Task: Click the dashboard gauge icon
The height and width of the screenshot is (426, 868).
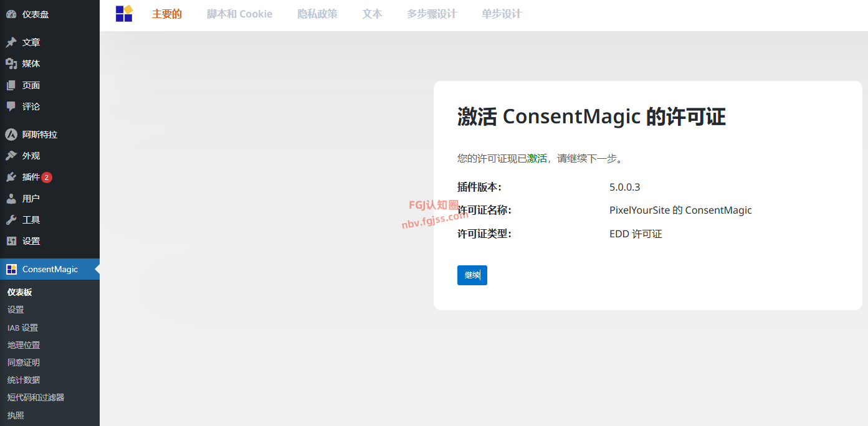Action: click(11, 14)
